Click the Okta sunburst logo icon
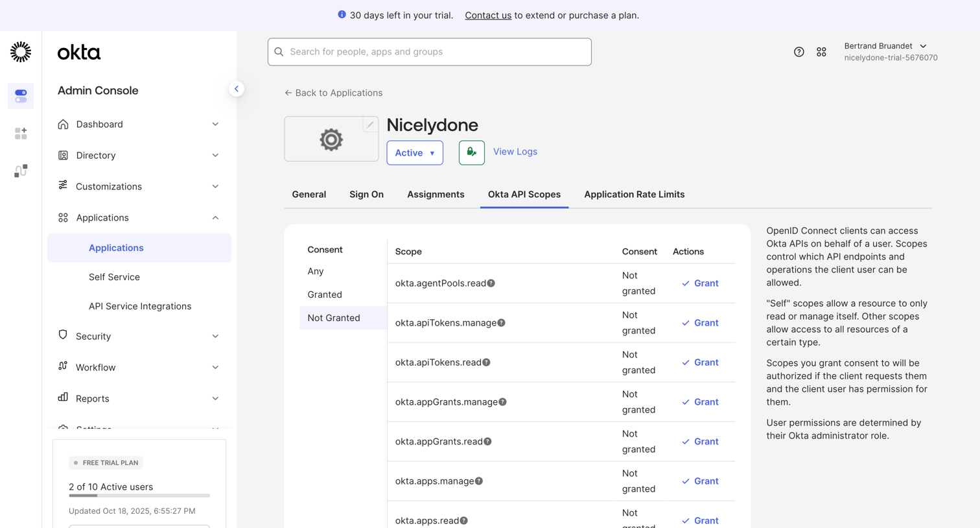The width and height of the screenshot is (980, 528). 21,52
